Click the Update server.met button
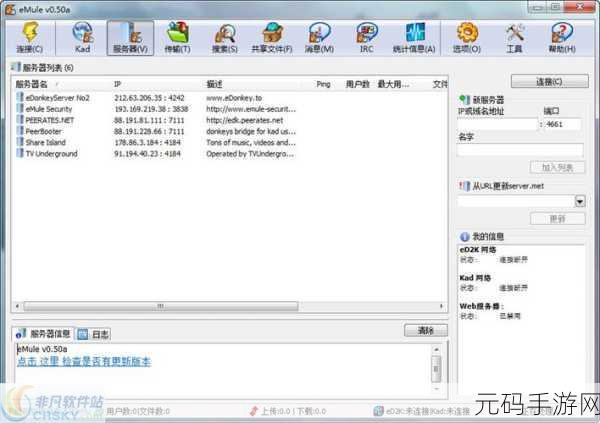This screenshot has height=423, width=600. point(557,219)
